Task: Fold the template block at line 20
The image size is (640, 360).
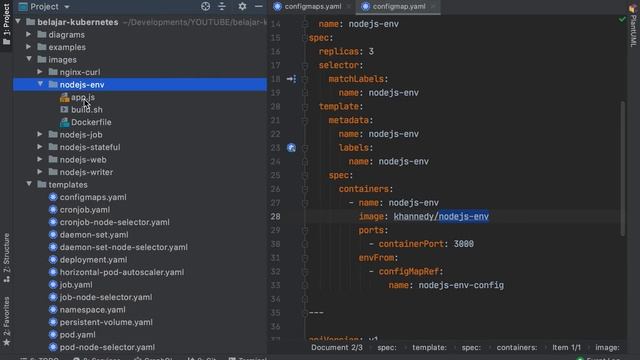Action: (304, 107)
